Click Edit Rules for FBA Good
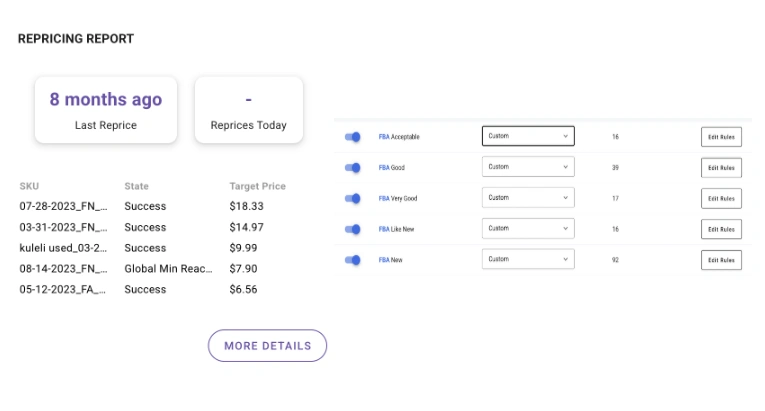 [x=721, y=167]
